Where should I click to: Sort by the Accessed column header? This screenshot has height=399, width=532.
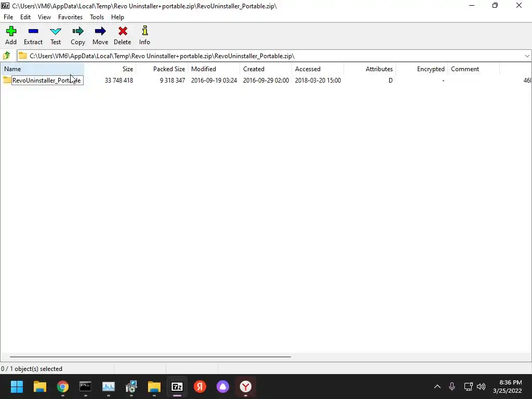[x=317, y=69]
